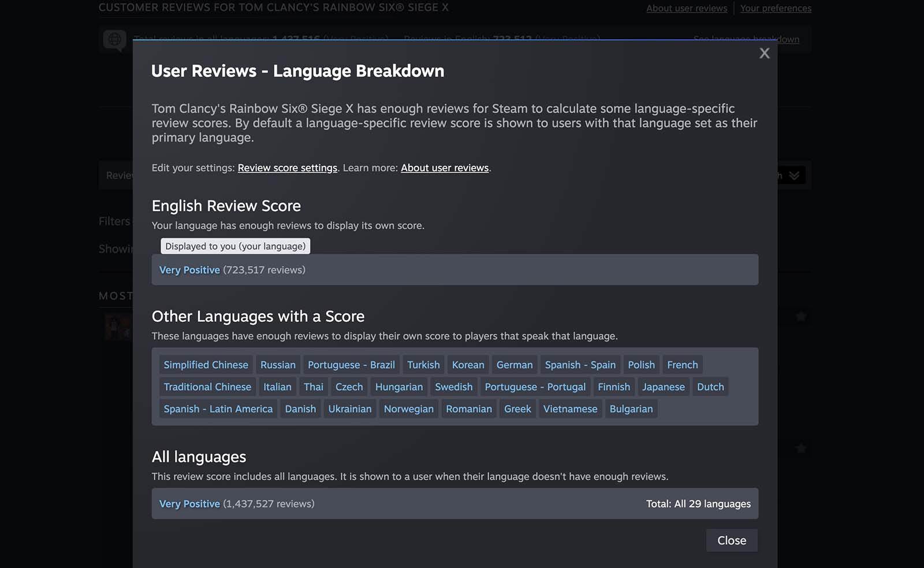Select French language tag
The height and width of the screenshot is (568, 924).
pyautogui.click(x=682, y=365)
